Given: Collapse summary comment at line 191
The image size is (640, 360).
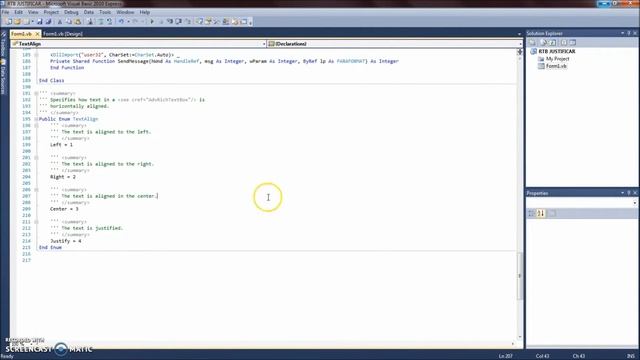Looking at the screenshot, I should [x=36, y=93].
